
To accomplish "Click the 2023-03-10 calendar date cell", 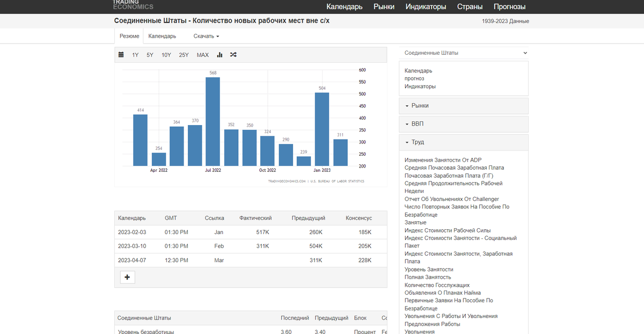I will coord(132,246).
